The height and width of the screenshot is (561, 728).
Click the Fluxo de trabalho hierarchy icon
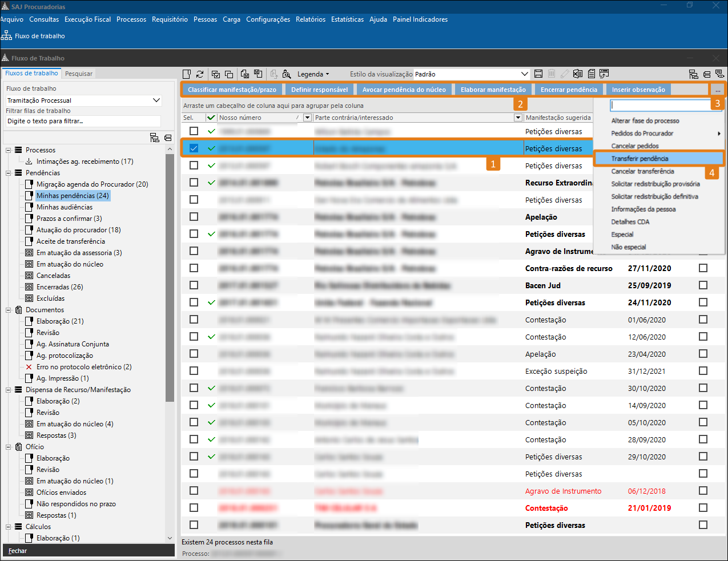point(6,36)
